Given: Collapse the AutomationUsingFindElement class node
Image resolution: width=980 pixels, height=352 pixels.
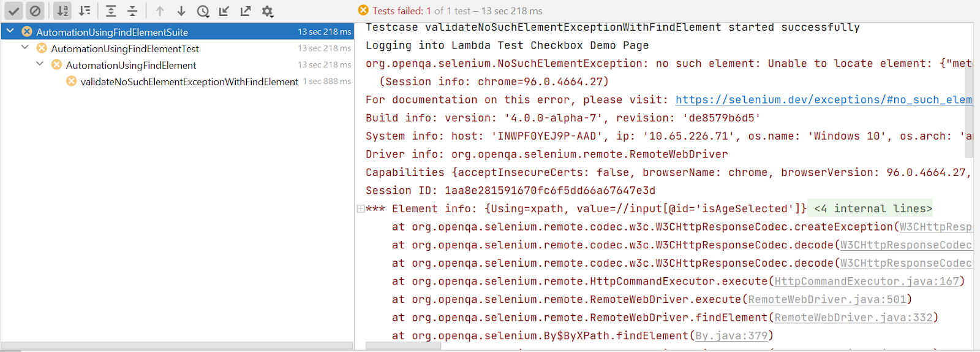Looking at the screenshot, I should point(40,64).
